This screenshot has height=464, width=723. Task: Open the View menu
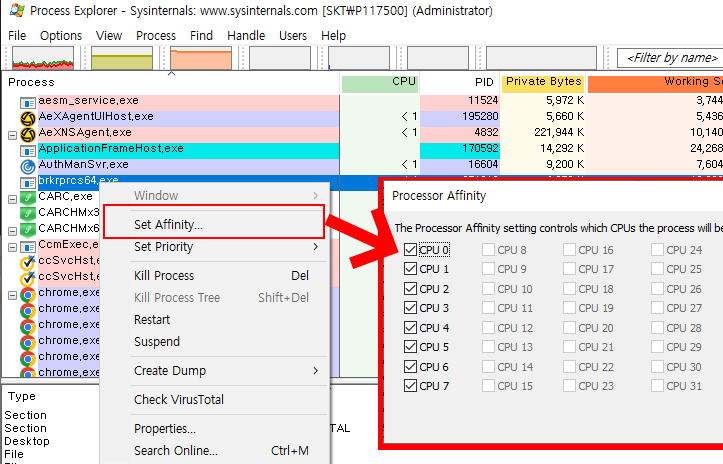[x=109, y=36]
